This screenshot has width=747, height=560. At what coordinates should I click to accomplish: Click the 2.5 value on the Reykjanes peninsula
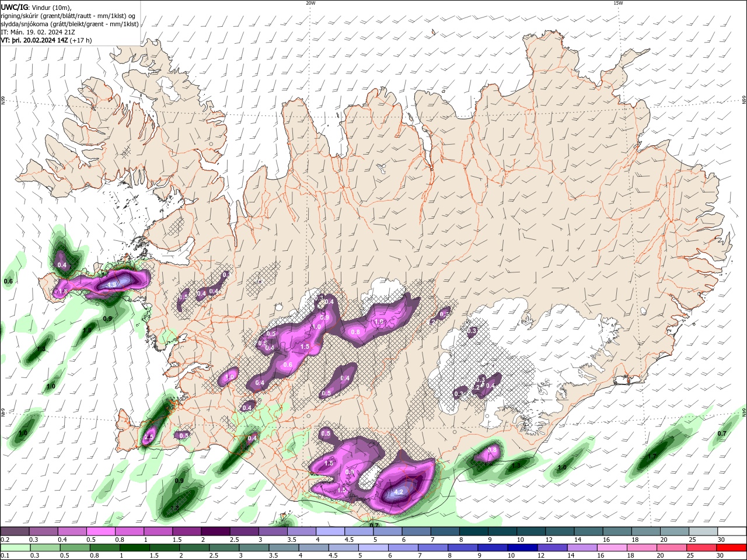pos(148,437)
